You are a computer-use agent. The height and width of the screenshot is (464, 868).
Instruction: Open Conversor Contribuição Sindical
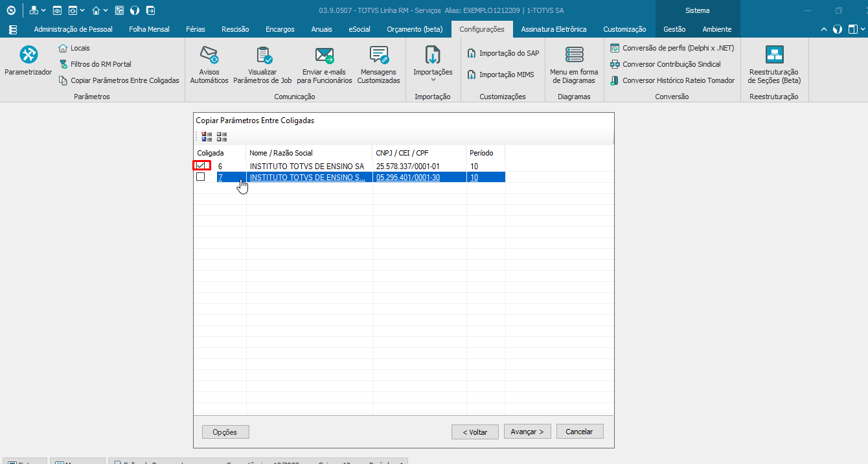click(665, 64)
